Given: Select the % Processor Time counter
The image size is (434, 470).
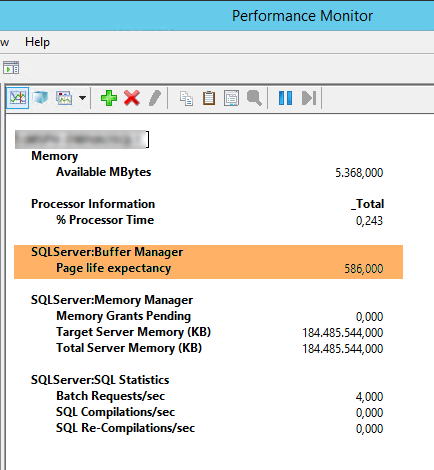Looking at the screenshot, I should [105, 220].
